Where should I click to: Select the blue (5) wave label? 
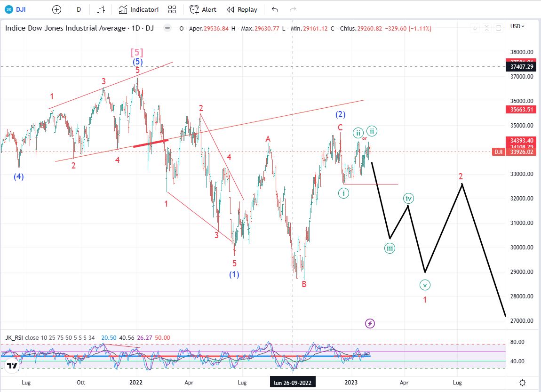click(138, 62)
